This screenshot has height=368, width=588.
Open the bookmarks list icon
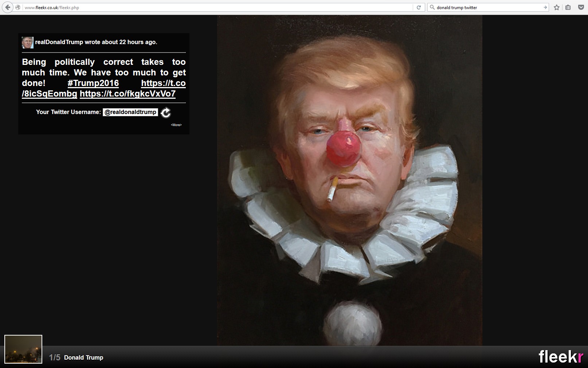point(568,7)
